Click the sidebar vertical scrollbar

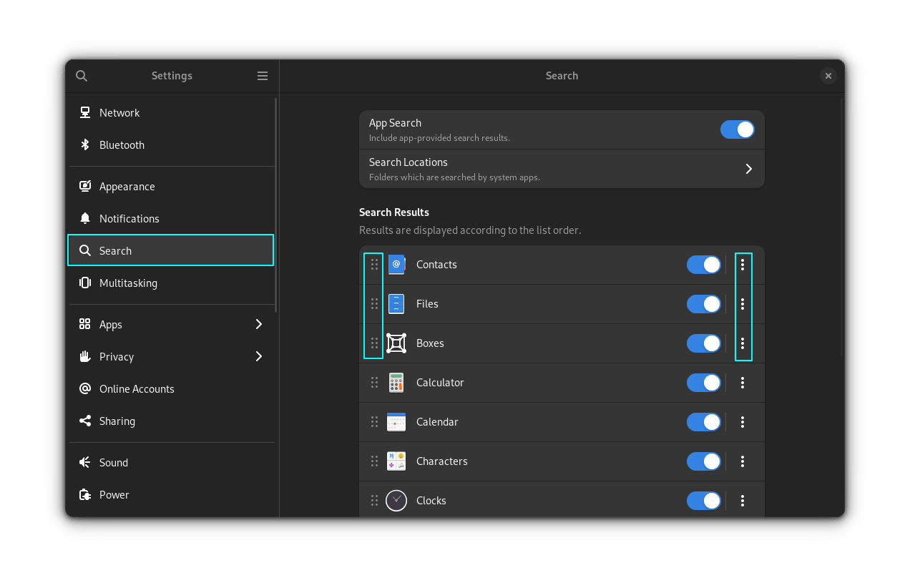pos(275,204)
